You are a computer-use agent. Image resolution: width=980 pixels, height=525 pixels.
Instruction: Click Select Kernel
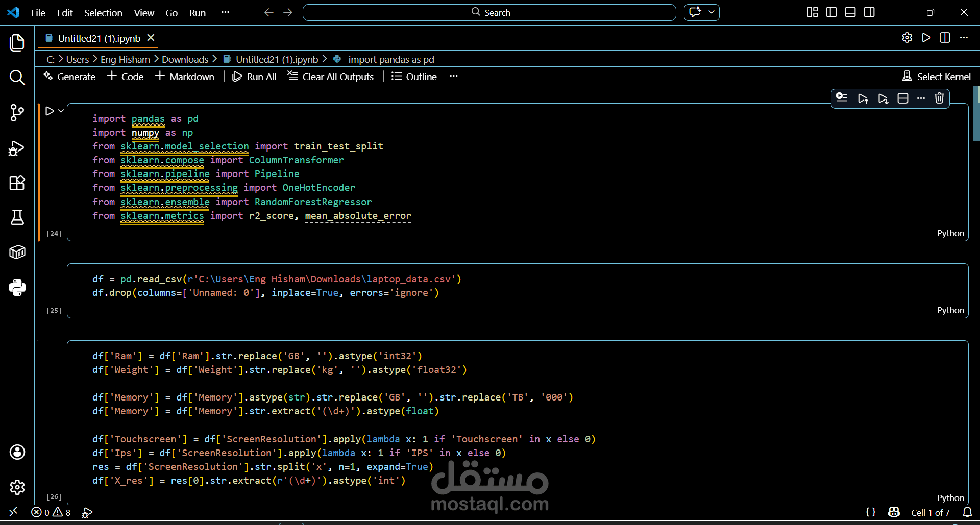(937, 77)
